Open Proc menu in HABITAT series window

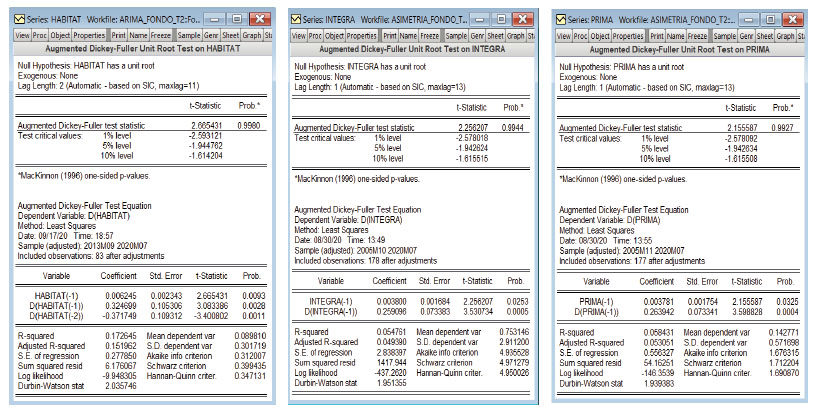coord(40,35)
